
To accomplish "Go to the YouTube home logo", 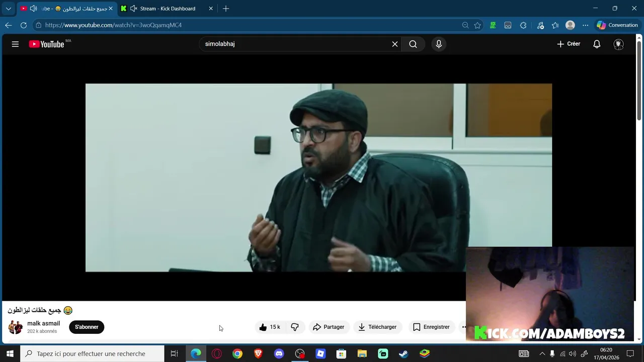I will tap(46, 44).
